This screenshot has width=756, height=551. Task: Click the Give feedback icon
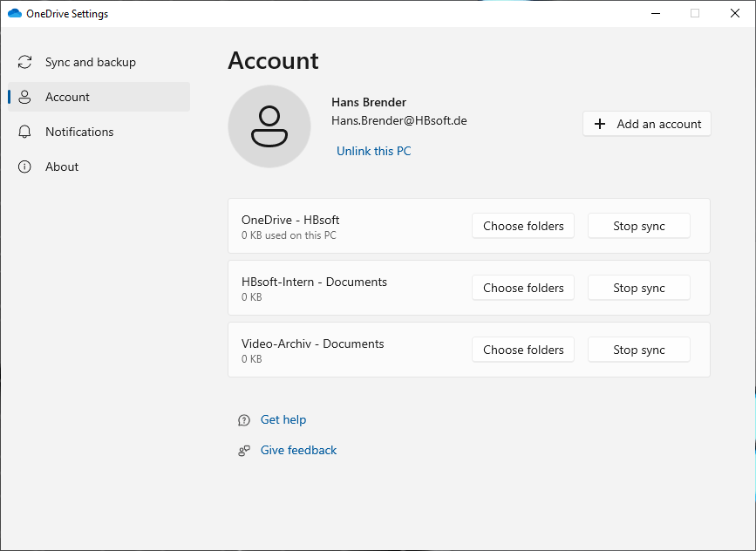[244, 451]
